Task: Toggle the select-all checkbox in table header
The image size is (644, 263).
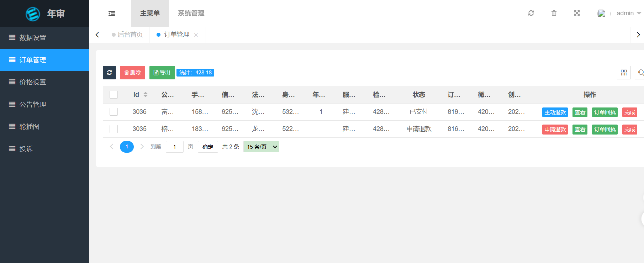Action: tap(114, 95)
